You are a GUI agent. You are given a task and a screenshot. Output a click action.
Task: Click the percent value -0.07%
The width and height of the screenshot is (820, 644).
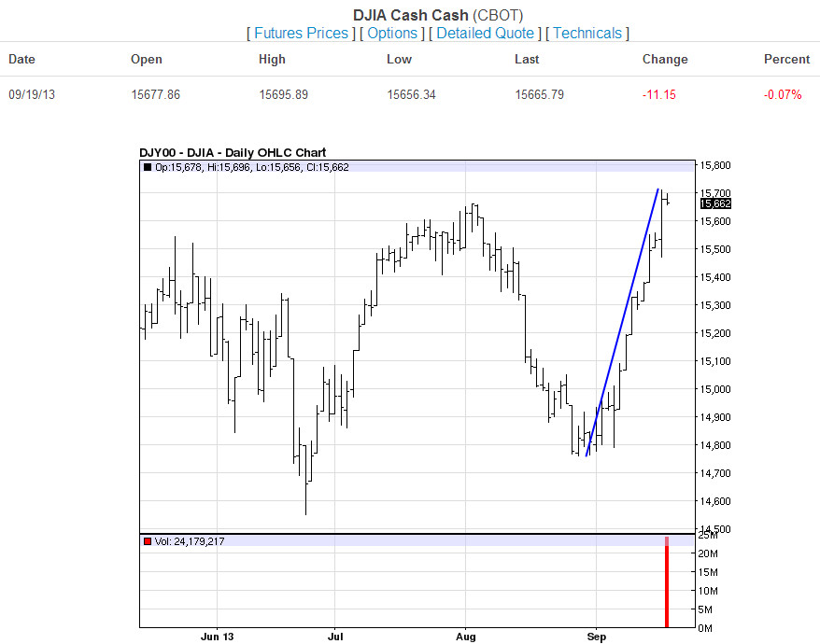[x=783, y=94]
